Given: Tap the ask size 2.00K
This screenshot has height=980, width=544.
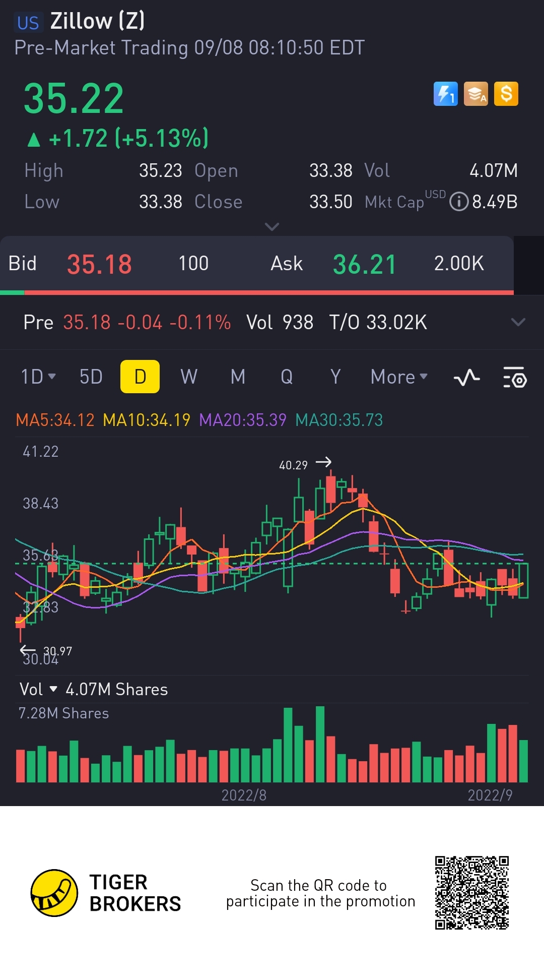Looking at the screenshot, I should tap(459, 264).
